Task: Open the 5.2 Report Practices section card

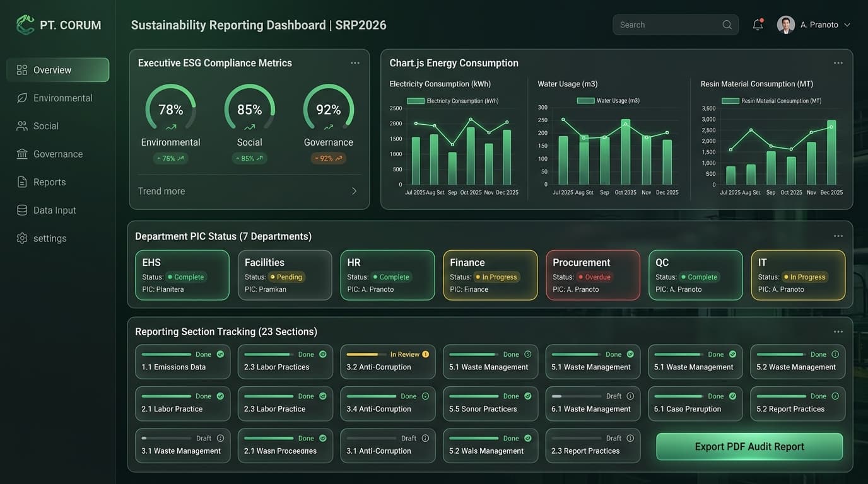Action: (797, 403)
